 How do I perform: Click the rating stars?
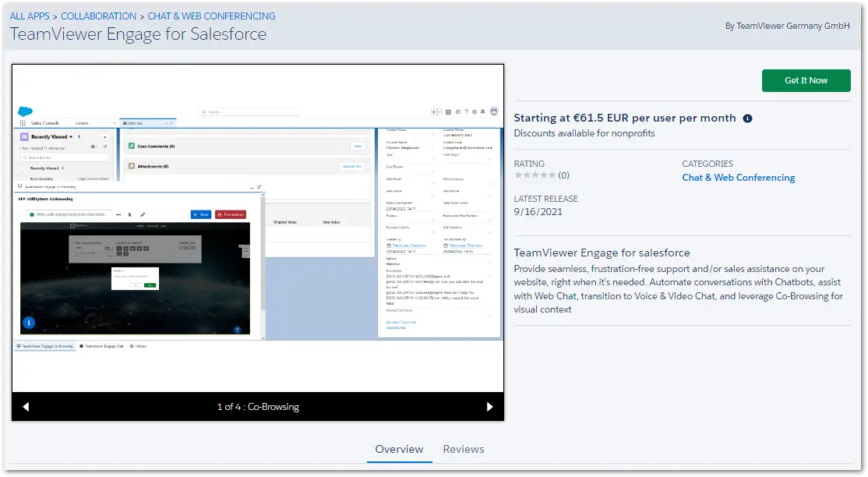tap(535, 175)
